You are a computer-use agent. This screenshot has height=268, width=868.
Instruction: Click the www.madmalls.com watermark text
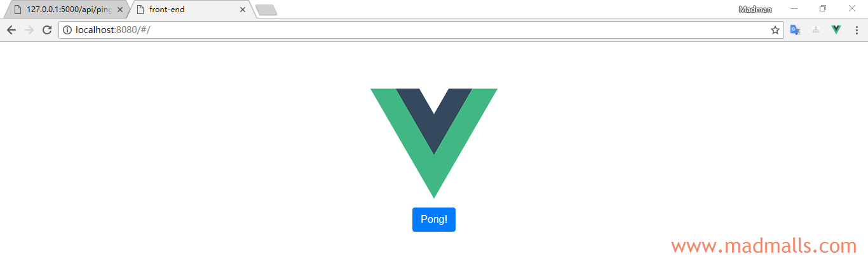[764, 246]
